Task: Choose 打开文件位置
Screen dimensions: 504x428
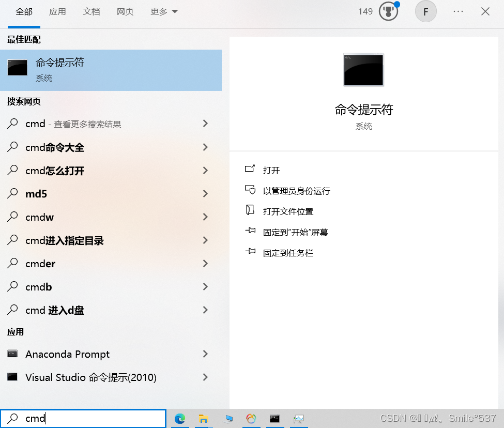Action: (x=279, y=211)
